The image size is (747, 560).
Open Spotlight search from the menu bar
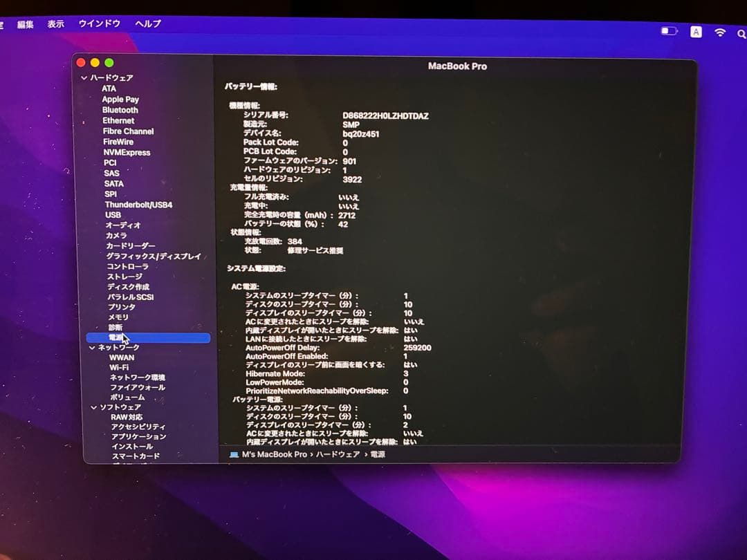coord(742,31)
